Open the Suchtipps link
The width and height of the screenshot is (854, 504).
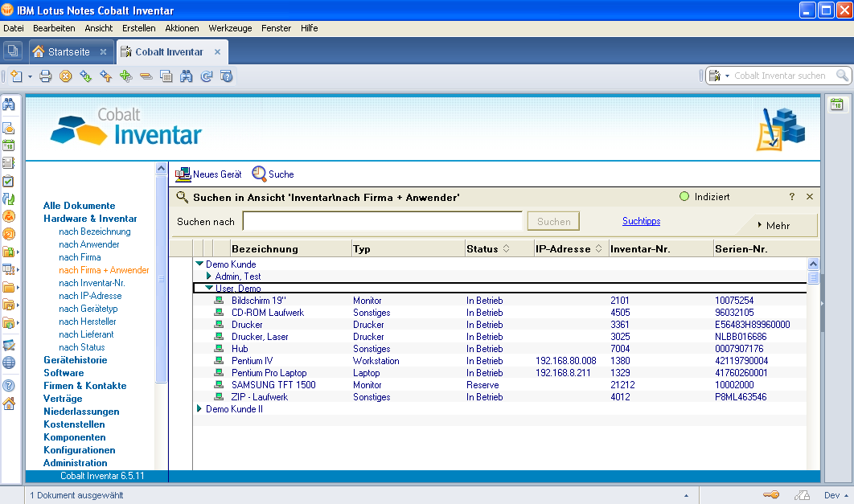pos(641,221)
